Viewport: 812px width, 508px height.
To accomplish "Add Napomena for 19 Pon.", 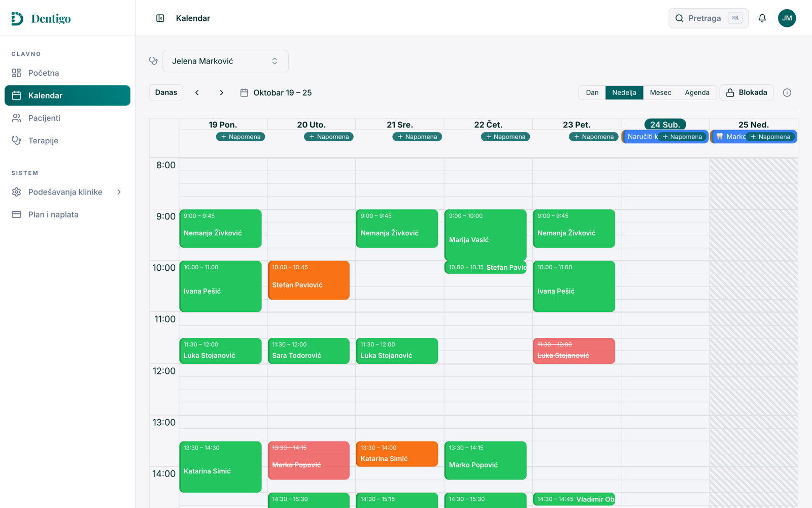I will point(241,137).
